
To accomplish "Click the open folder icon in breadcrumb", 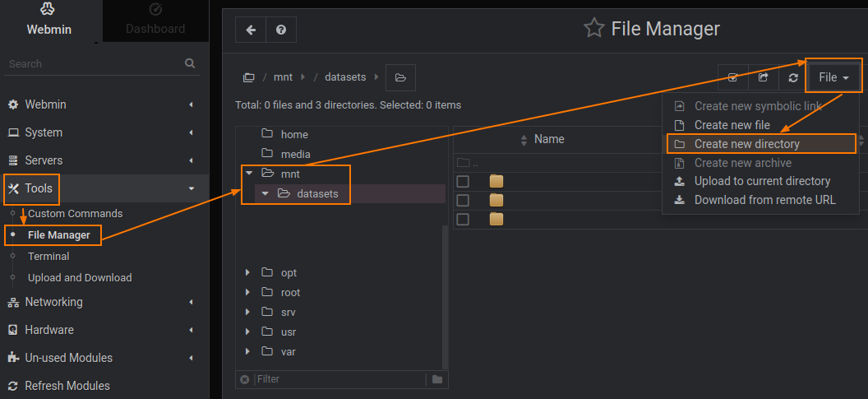I will (400, 77).
